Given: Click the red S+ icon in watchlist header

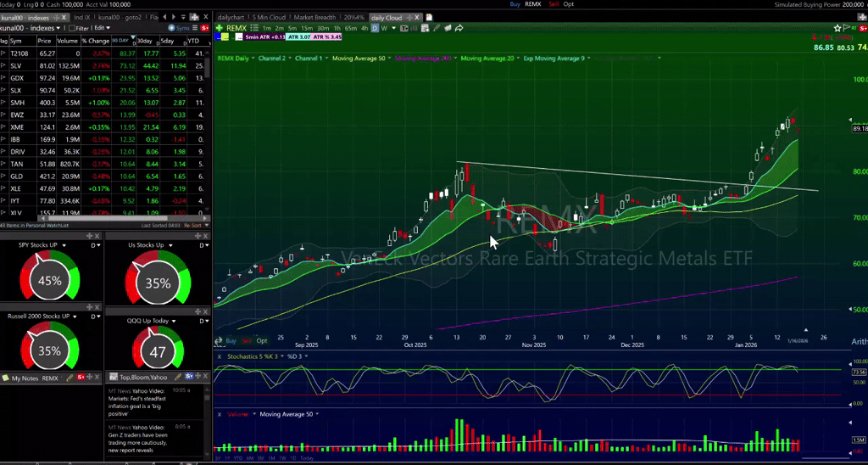Looking at the screenshot, I should click(x=205, y=28).
